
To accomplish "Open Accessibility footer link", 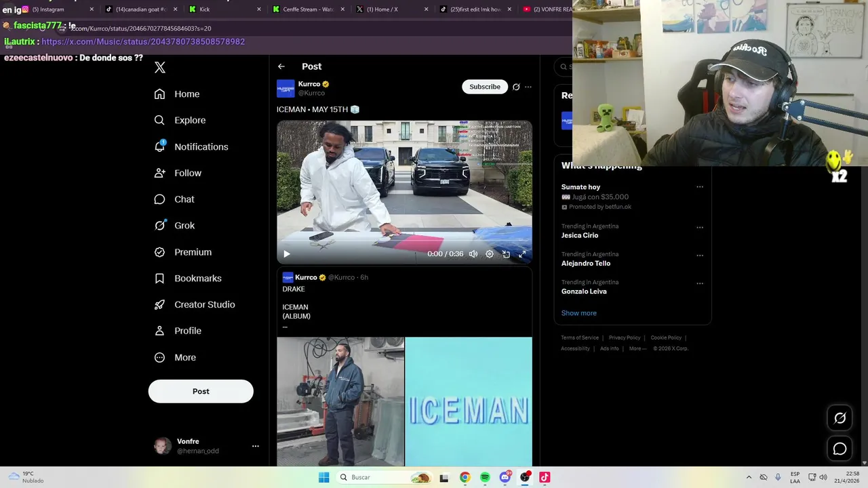I will pos(575,348).
